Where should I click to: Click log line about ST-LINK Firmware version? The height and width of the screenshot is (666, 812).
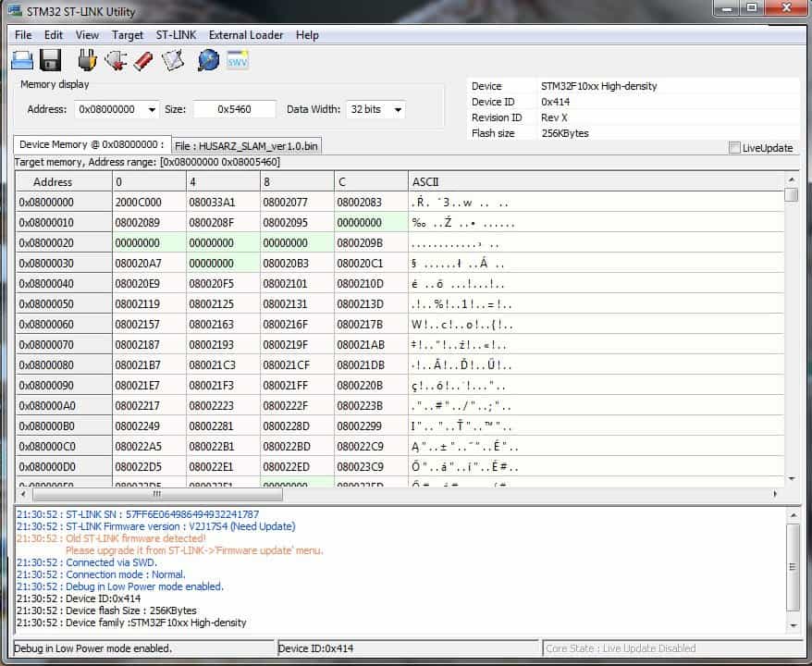click(x=156, y=526)
